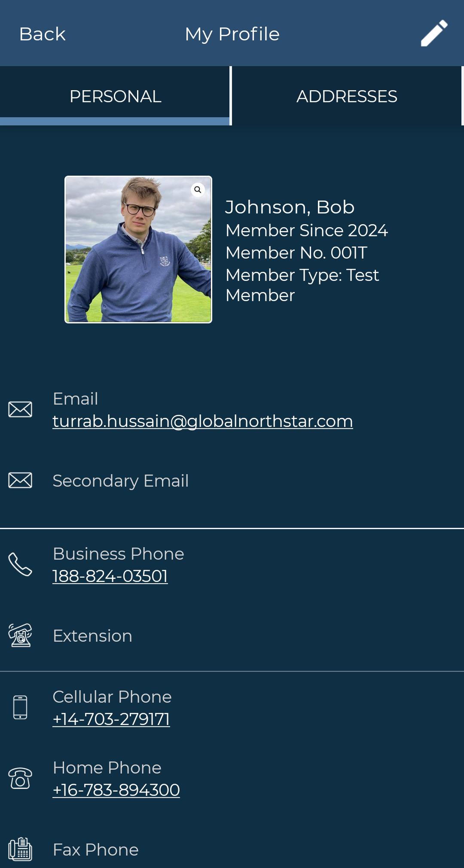
Task: Open Bob Johnson's profile photo
Action: tap(138, 250)
